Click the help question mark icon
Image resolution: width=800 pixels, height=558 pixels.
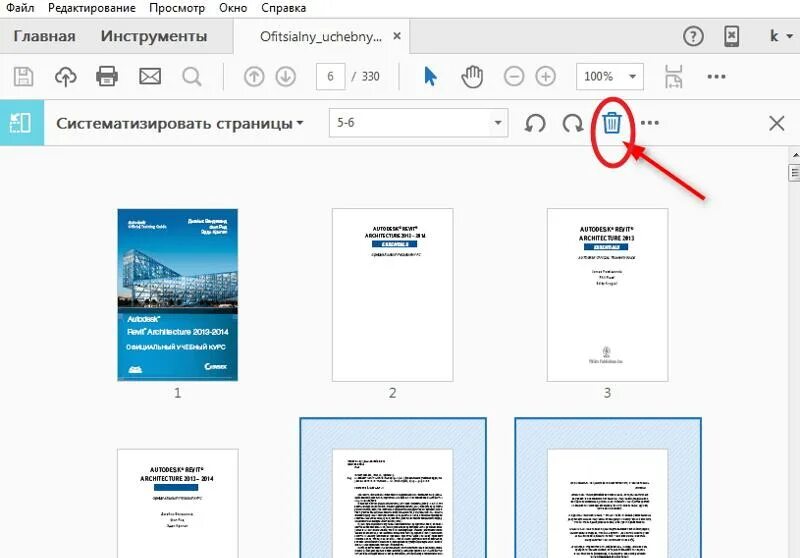click(693, 36)
